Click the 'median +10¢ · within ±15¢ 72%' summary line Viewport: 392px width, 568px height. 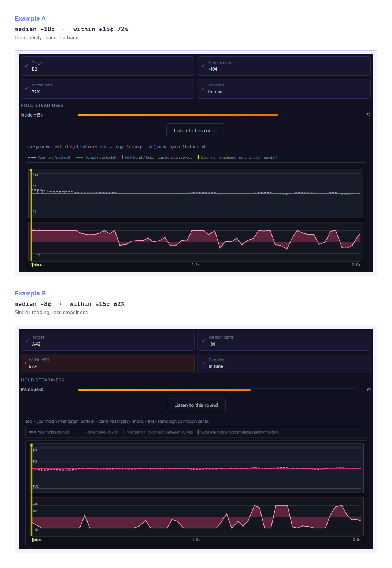(x=71, y=29)
